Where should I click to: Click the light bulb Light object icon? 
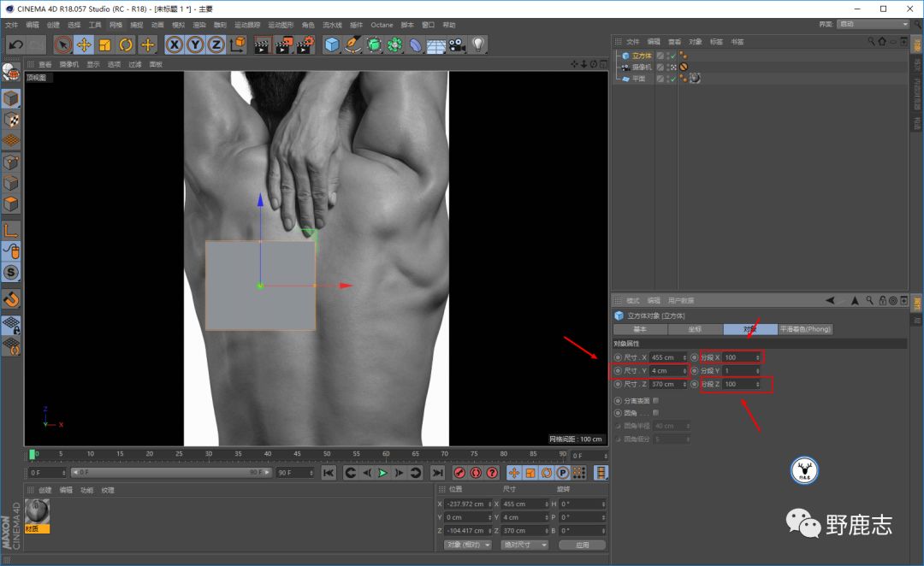[477, 44]
